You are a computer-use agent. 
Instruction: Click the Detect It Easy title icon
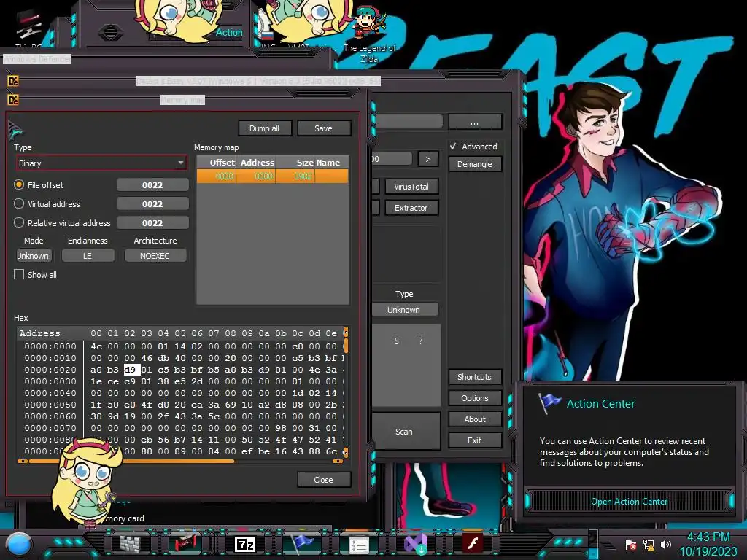[13, 82]
